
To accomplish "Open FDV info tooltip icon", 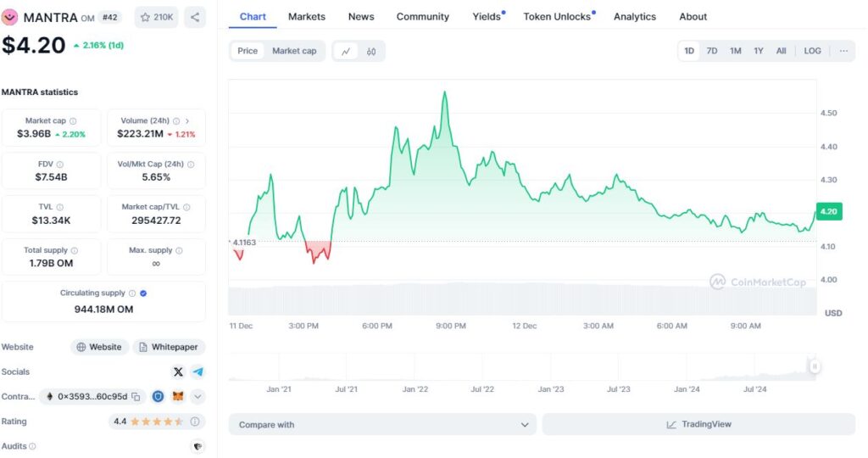I will (60, 165).
